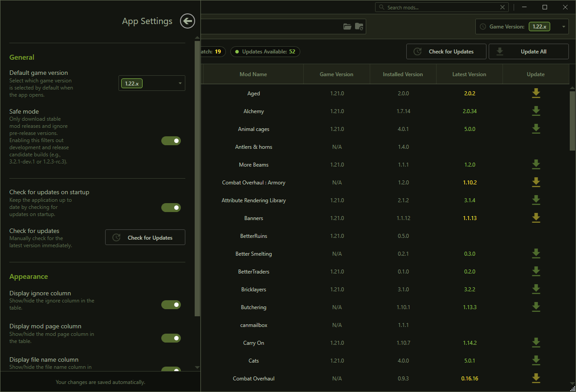Viewport: 576px width, 392px height.
Task: Download the Banners mod update
Action: click(536, 218)
